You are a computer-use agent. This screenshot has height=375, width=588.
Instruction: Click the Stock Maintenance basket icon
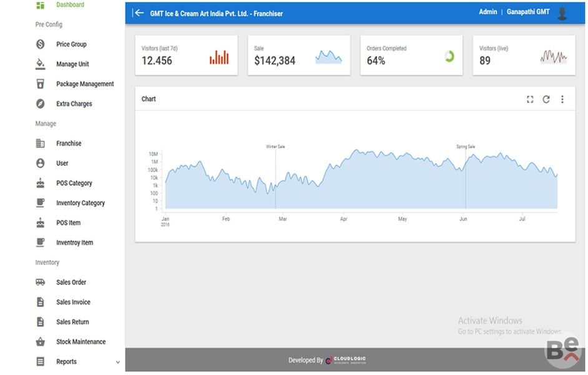(41, 342)
